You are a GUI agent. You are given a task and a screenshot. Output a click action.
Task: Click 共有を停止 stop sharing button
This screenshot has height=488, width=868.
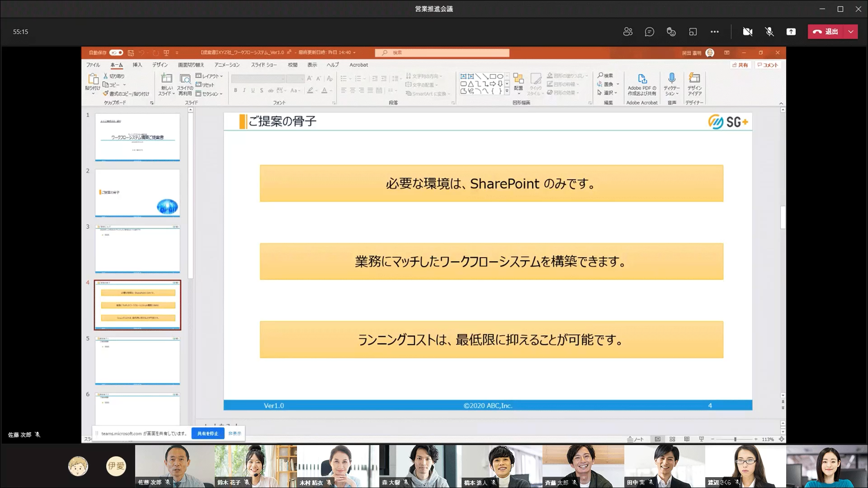pos(208,433)
